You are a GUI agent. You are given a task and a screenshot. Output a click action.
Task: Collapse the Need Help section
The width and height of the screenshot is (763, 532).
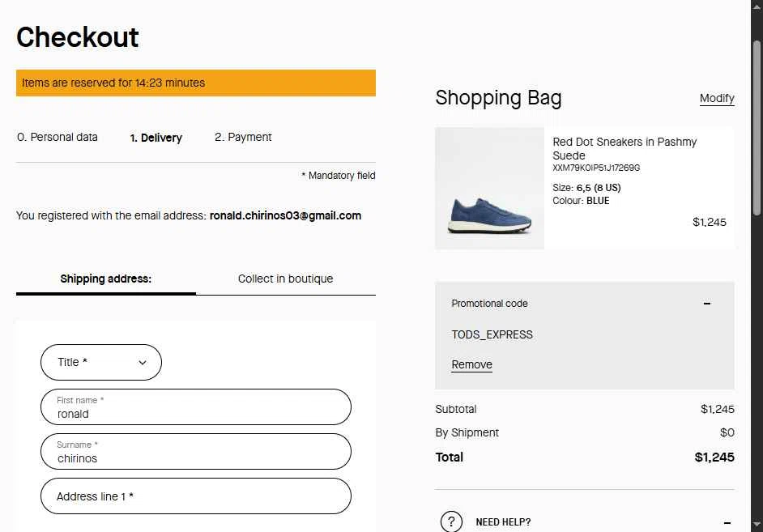point(727,523)
